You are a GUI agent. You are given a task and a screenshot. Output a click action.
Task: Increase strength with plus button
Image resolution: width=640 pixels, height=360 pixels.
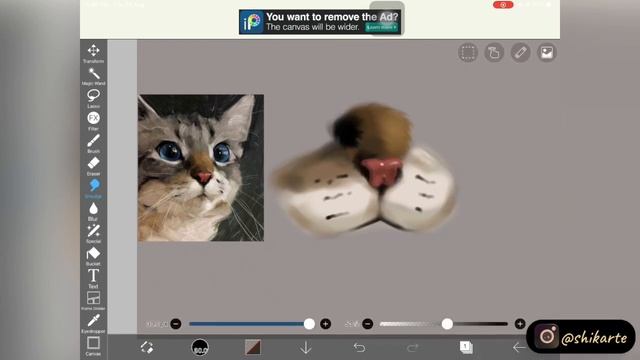[520, 324]
